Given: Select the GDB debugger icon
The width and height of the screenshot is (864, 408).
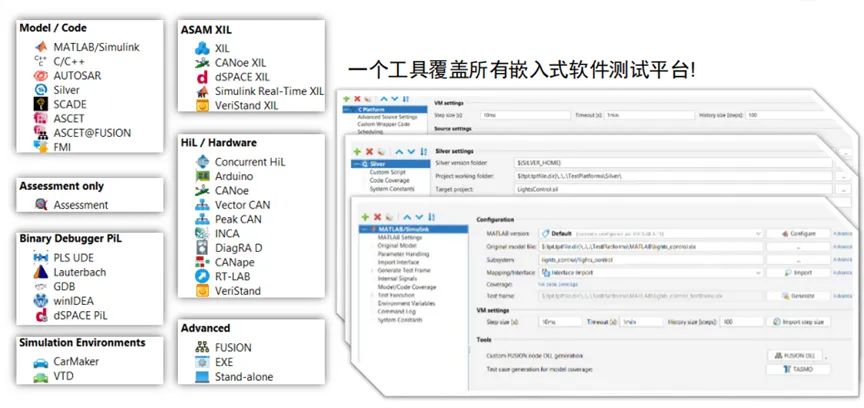Looking at the screenshot, I should pos(41,286).
